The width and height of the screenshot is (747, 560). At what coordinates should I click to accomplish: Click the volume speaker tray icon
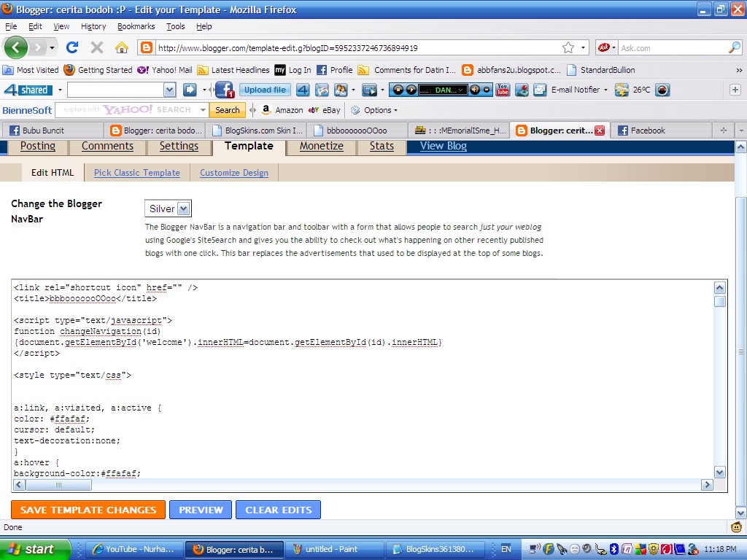(x=587, y=549)
